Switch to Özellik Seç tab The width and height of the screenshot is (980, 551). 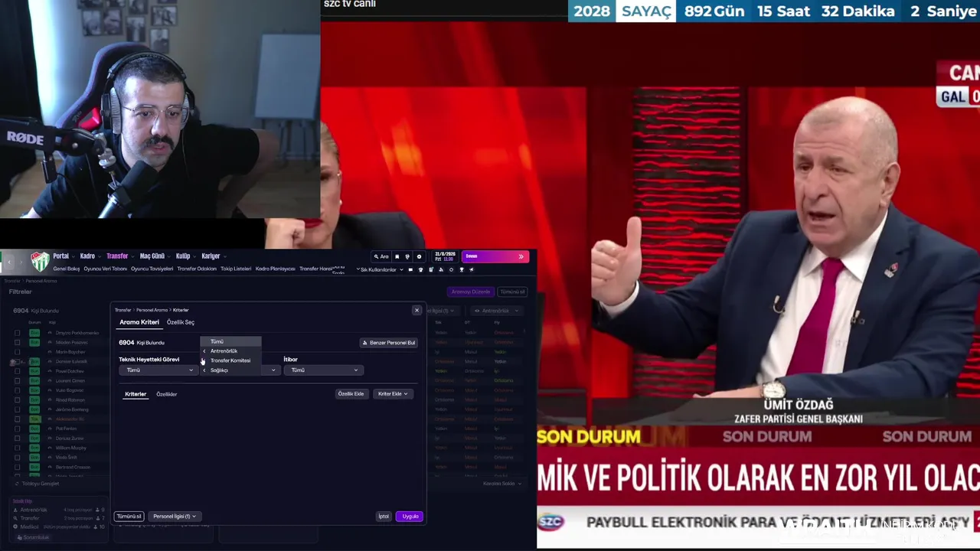pos(181,322)
